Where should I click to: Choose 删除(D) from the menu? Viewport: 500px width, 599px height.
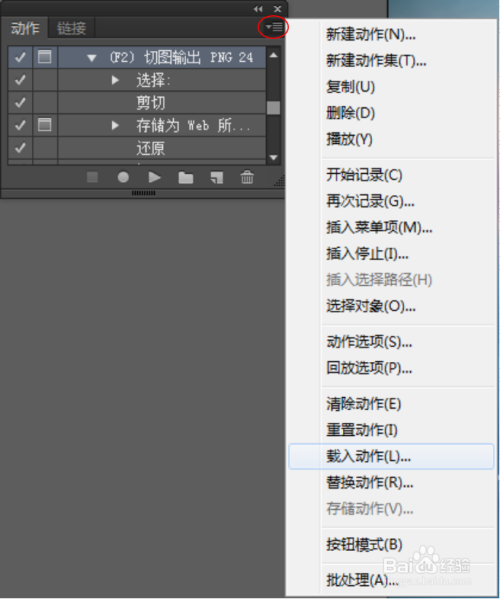[x=392, y=113]
